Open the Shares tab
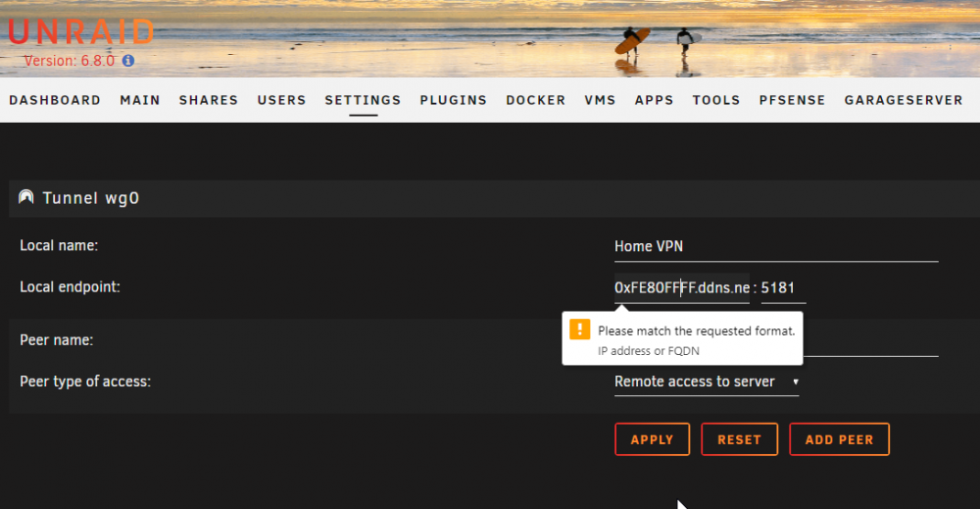The width and height of the screenshot is (980, 509). pos(209,100)
